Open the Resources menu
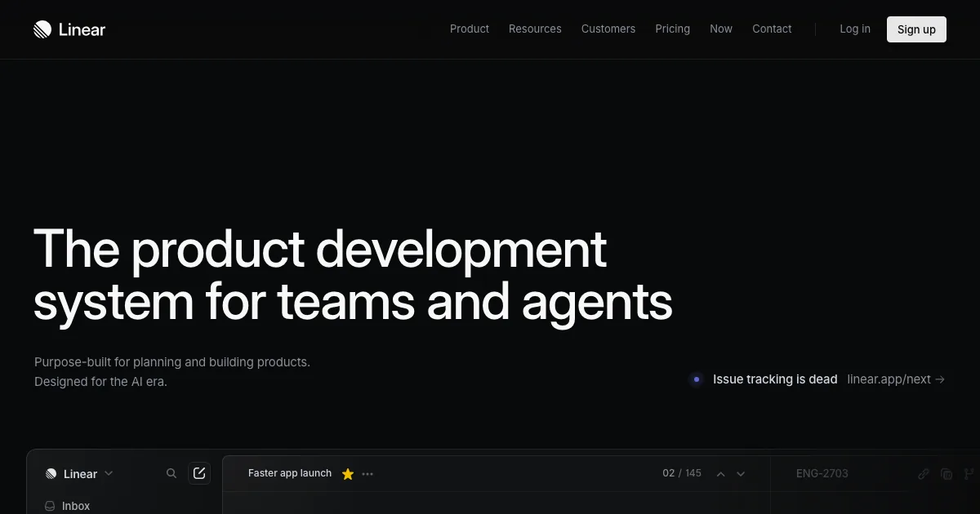This screenshot has height=514, width=980. pos(535,29)
